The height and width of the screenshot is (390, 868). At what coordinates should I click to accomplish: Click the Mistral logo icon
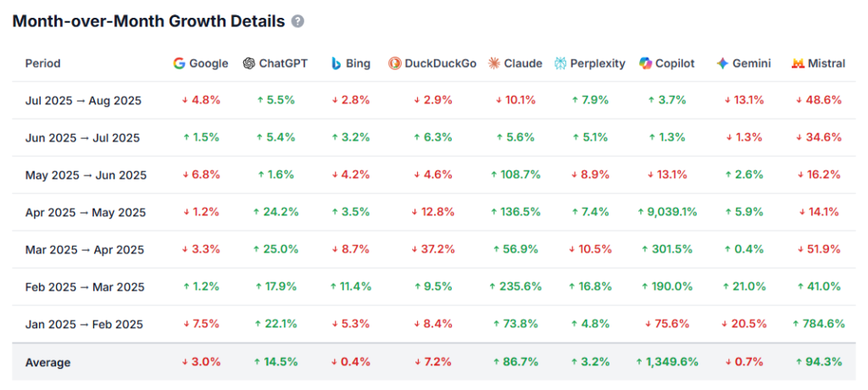(x=798, y=64)
